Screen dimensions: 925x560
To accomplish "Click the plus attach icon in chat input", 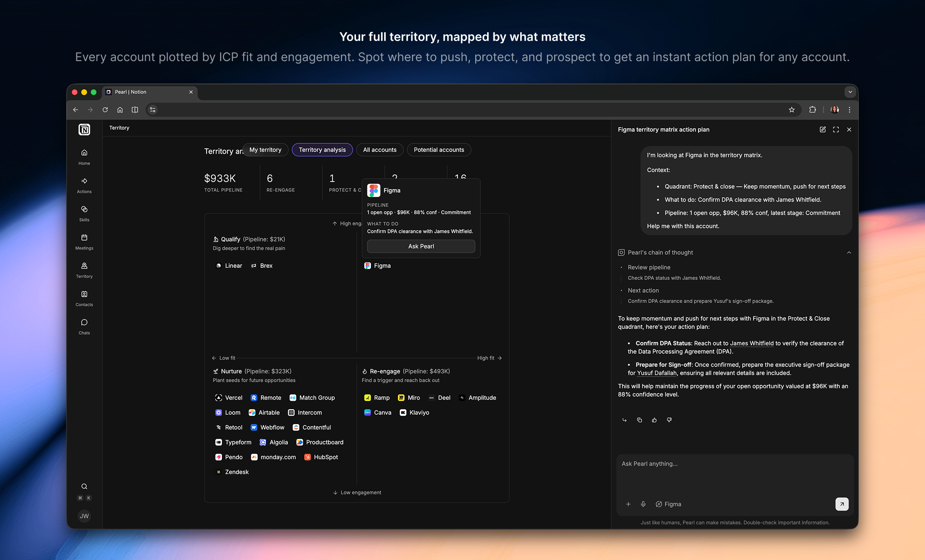I will (628, 504).
